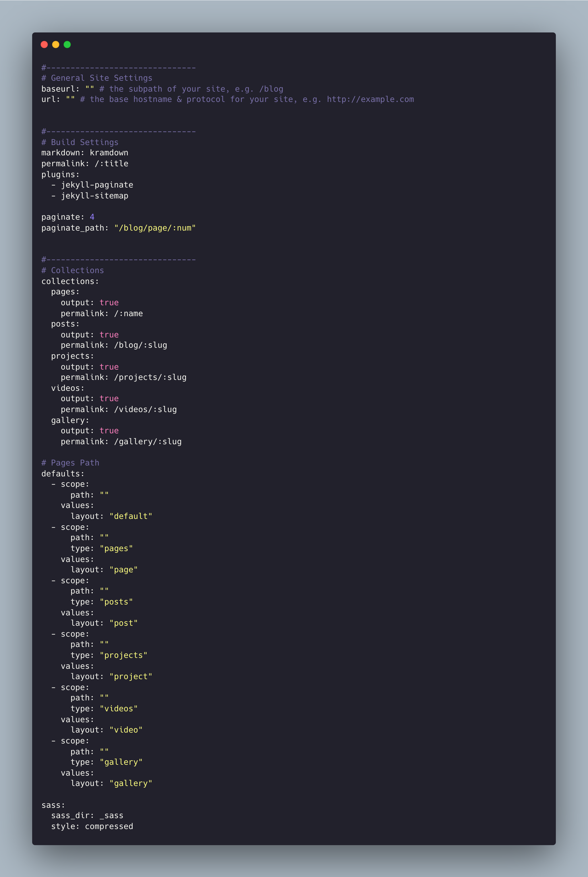Click the 'url:' key line
This screenshot has height=877, width=588.
[x=228, y=99]
